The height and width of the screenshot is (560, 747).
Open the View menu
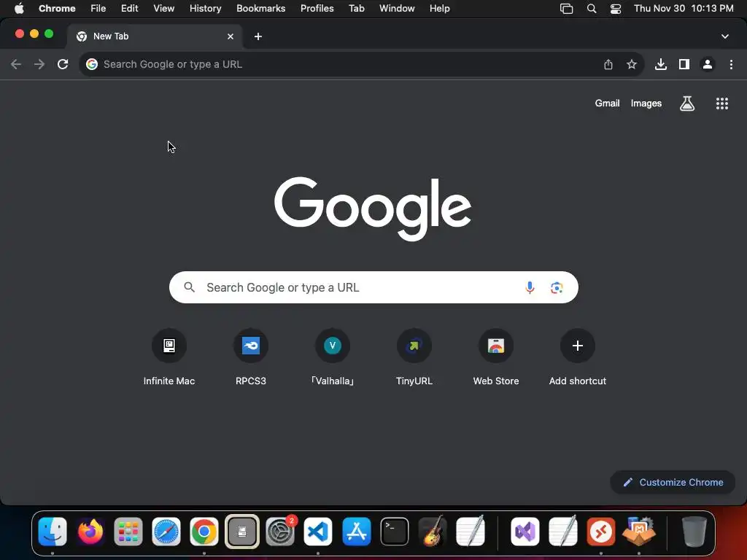(164, 8)
